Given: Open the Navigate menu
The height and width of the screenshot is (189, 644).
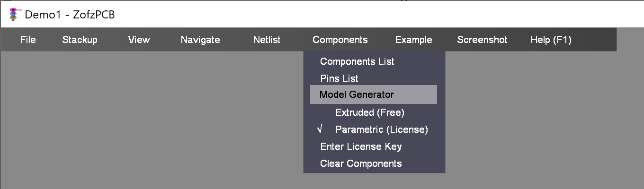Looking at the screenshot, I should click(200, 40).
